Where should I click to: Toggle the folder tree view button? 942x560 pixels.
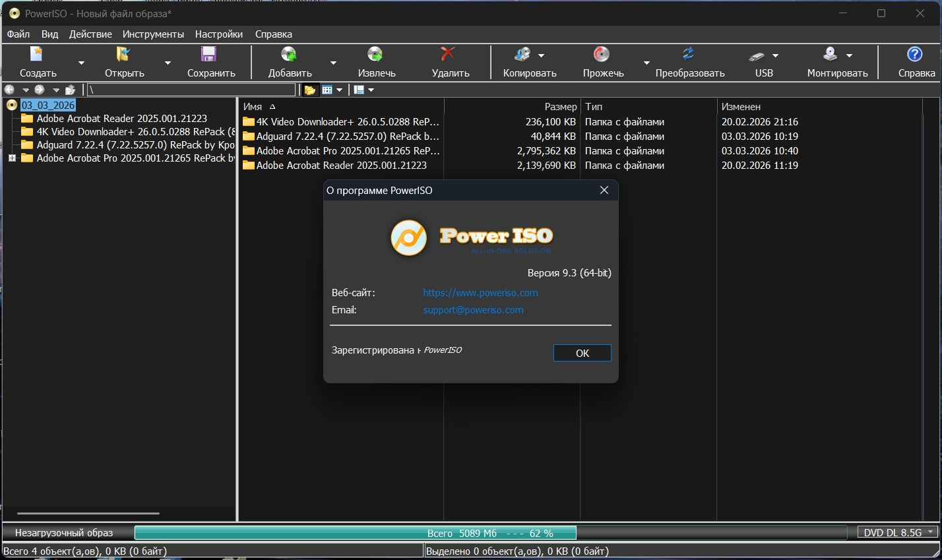point(310,90)
